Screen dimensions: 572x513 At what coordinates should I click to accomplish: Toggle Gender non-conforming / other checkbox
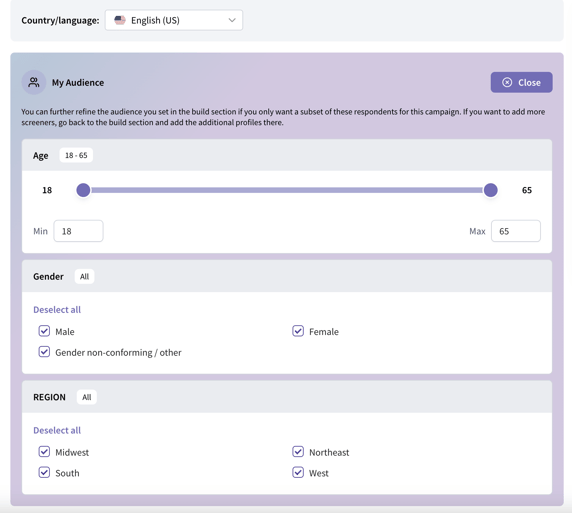pyautogui.click(x=44, y=352)
